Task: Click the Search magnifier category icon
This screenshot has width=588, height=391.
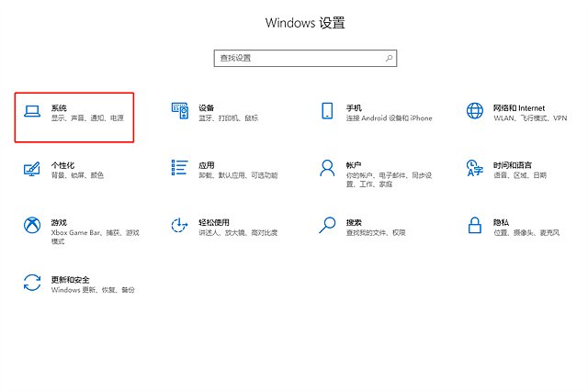Action: 327,225
